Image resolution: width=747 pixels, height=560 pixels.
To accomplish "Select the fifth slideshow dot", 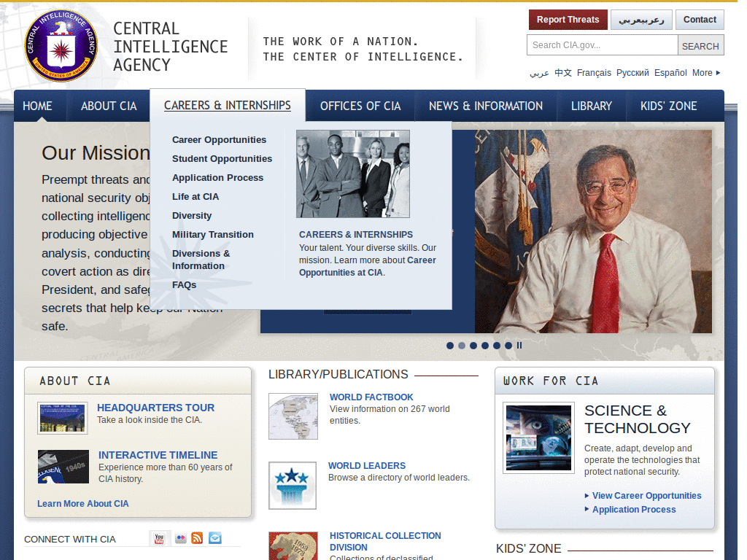I will coord(496,346).
